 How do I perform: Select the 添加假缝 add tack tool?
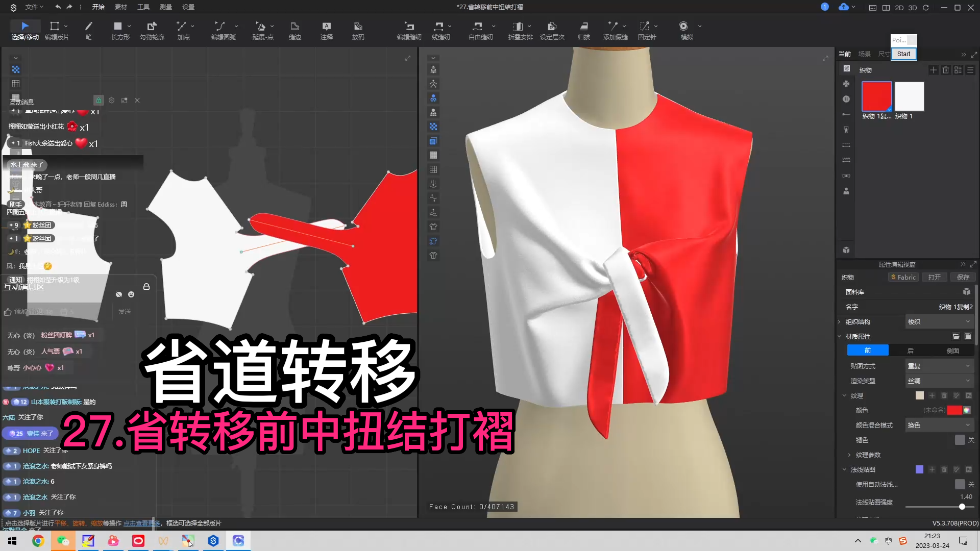pos(615,31)
